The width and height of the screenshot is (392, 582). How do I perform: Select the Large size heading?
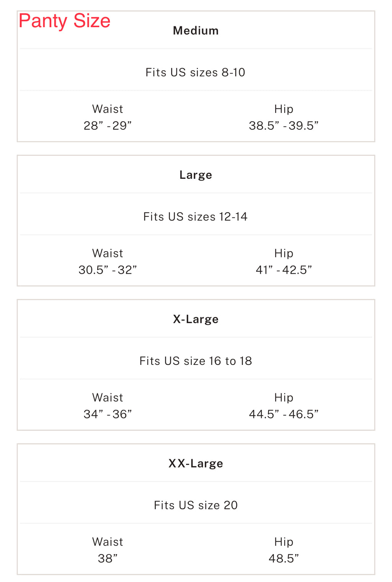tap(196, 175)
